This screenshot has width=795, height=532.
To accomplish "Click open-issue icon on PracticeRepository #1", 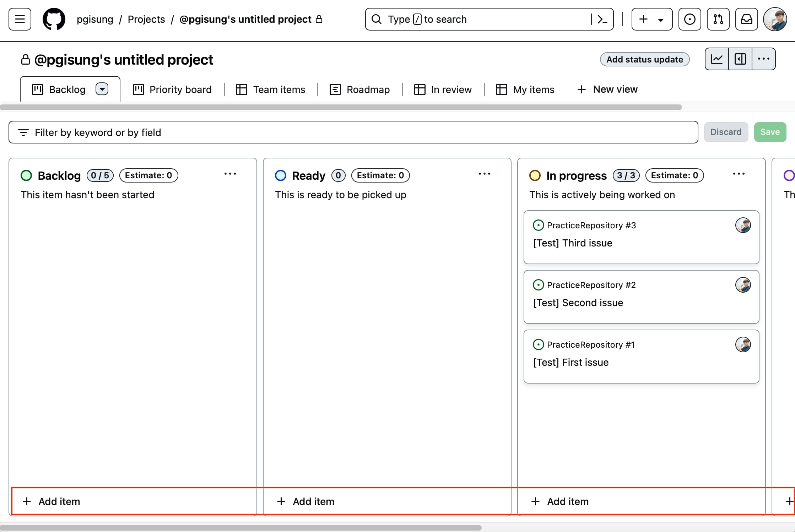I will tap(539, 344).
